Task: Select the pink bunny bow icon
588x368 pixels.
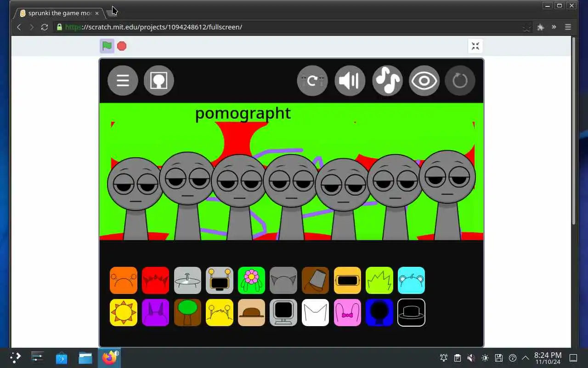Action: (x=347, y=312)
